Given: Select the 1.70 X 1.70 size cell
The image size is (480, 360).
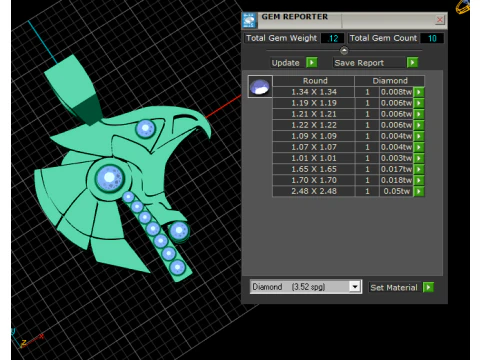Looking at the screenshot, I should point(314,180).
